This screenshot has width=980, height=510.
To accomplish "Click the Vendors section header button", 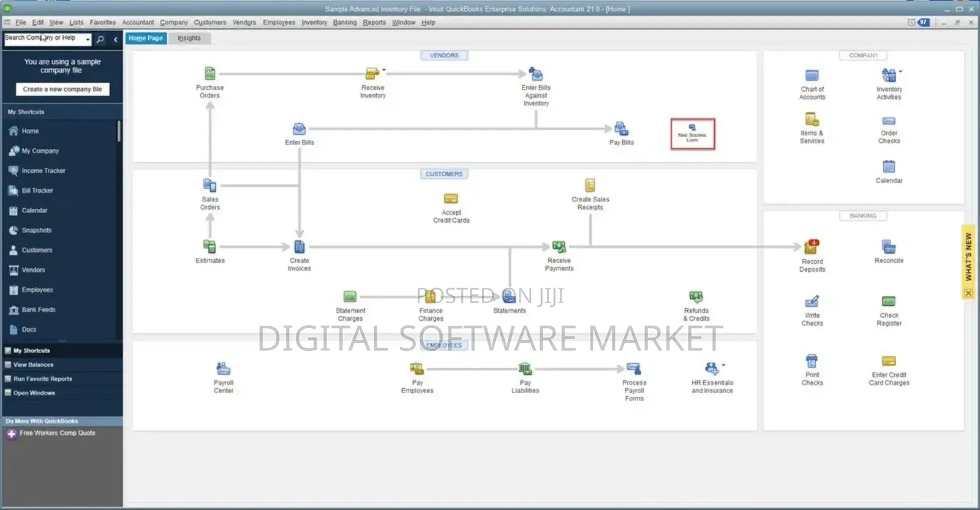I will click(x=444, y=55).
